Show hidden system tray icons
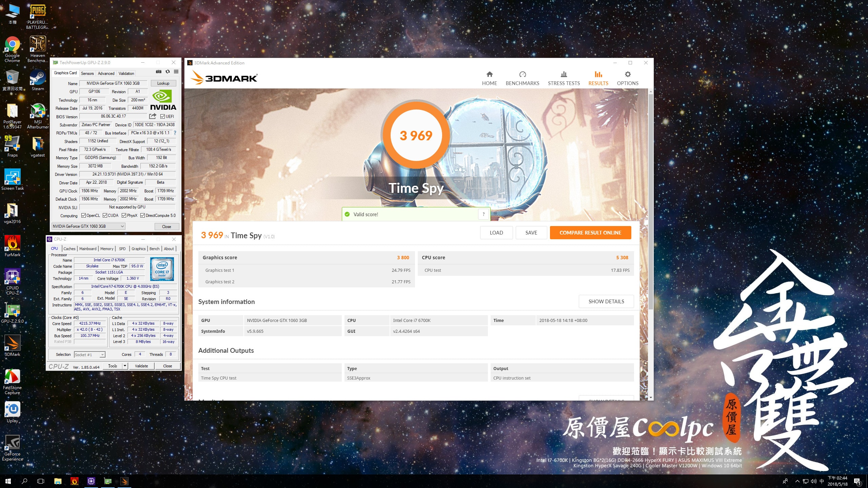868x488 pixels. (797, 481)
